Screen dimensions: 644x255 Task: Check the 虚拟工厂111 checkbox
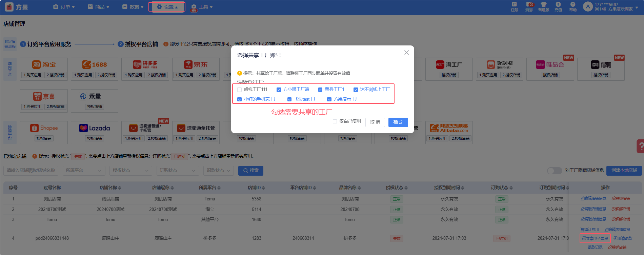240,90
